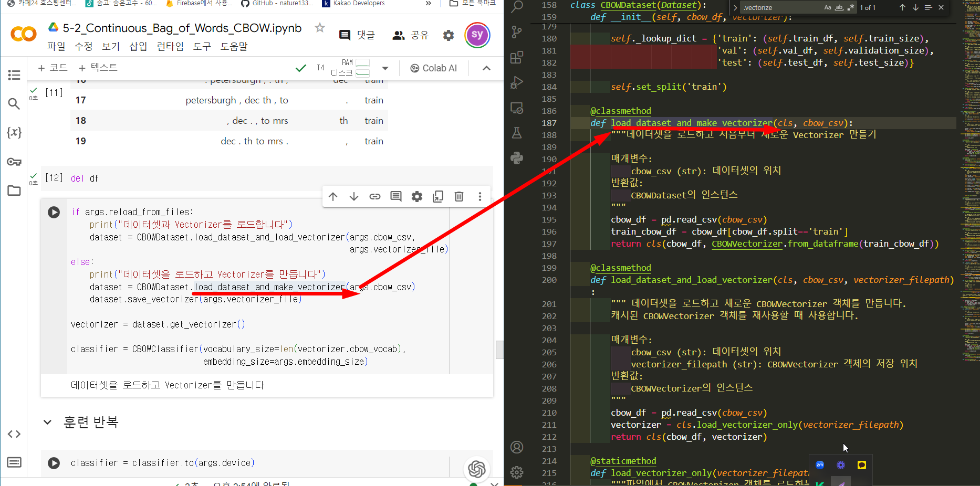Open the 도구 menu
Image resolution: width=980 pixels, height=486 pixels.
click(202, 46)
